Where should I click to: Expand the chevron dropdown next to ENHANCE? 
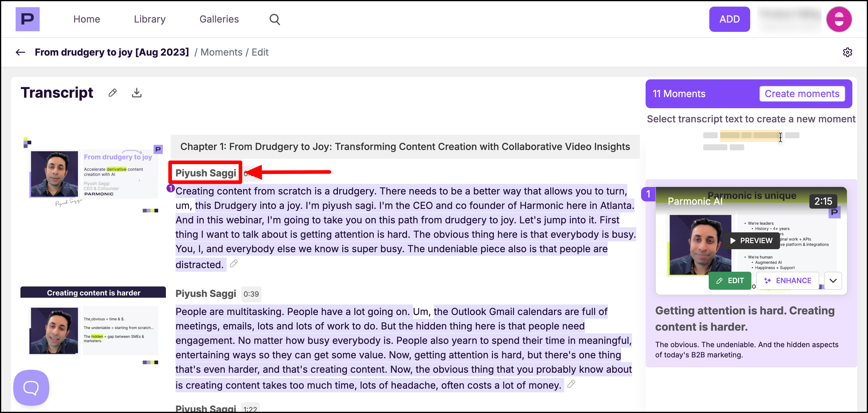[x=833, y=281]
